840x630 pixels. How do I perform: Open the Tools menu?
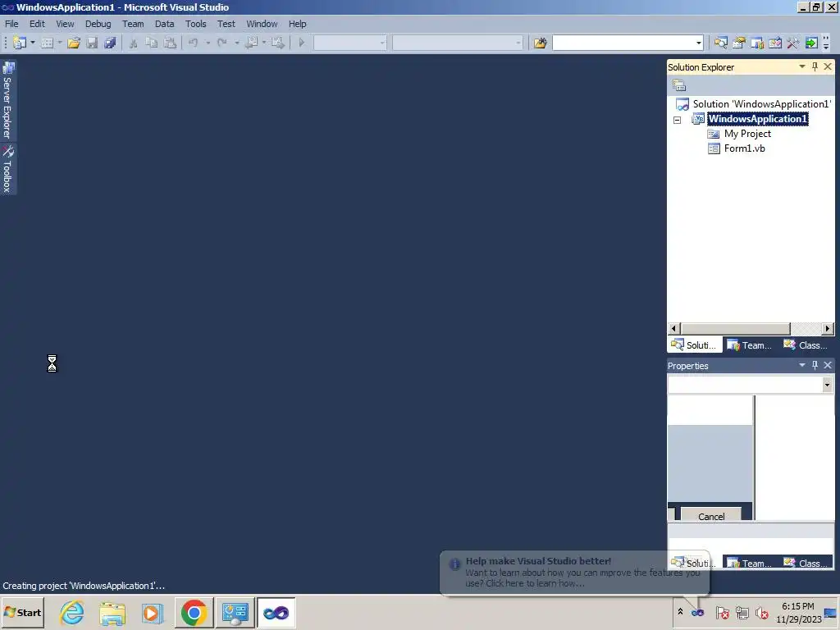pos(195,24)
